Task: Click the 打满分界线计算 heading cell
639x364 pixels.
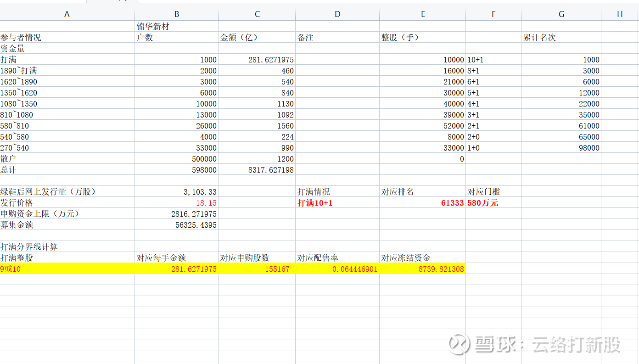Action: (x=67, y=246)
